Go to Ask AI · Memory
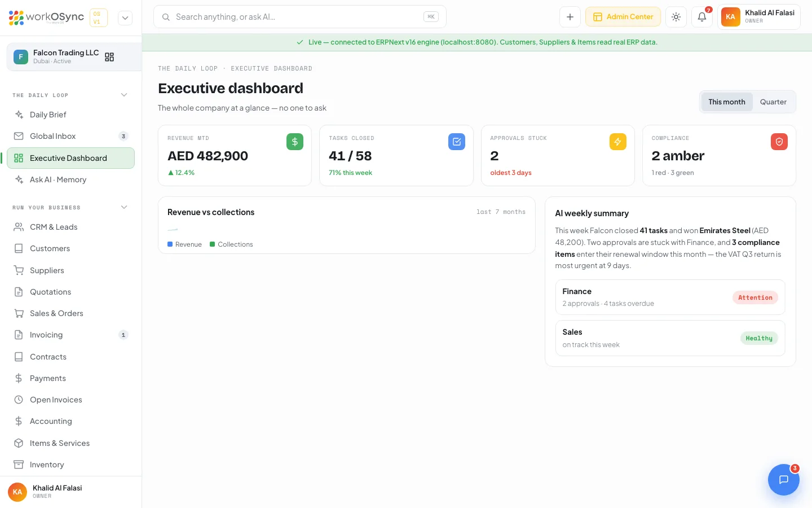This screenshot has width=812, height=508. pyautogui.click(x=71, y=179)
